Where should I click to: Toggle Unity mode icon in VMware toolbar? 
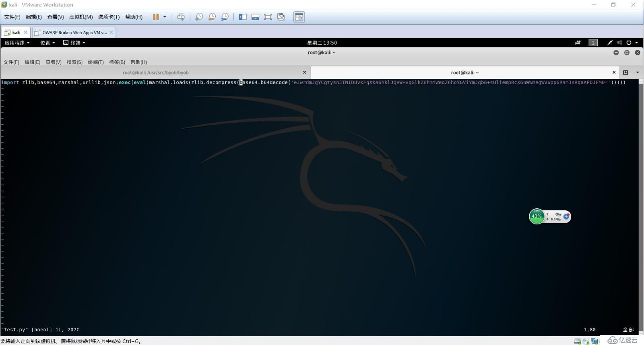(281, 17)
